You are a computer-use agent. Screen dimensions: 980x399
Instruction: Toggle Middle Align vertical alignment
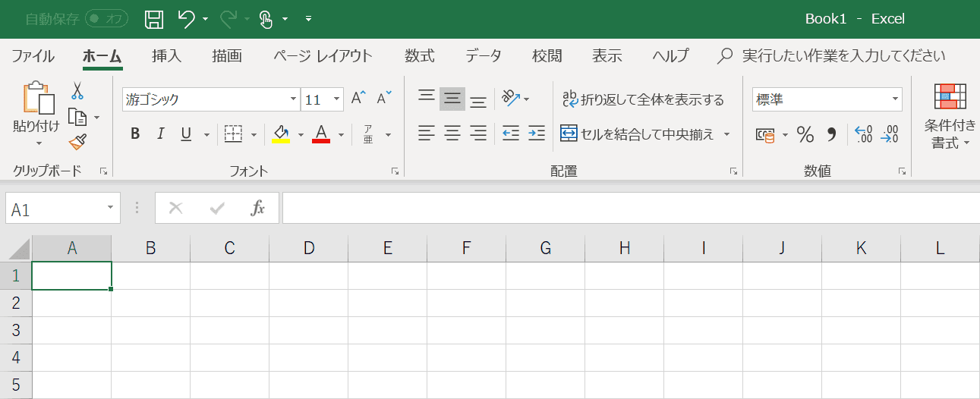point(452,99)
